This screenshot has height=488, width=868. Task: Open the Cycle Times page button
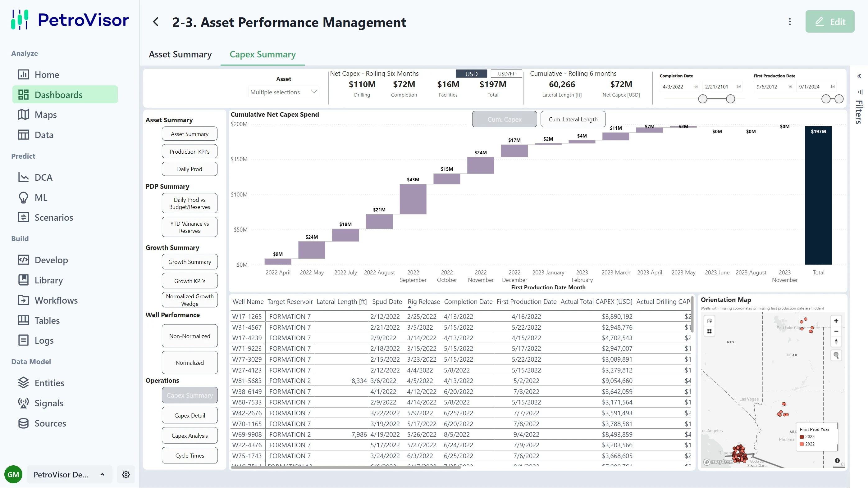[190, 455]
